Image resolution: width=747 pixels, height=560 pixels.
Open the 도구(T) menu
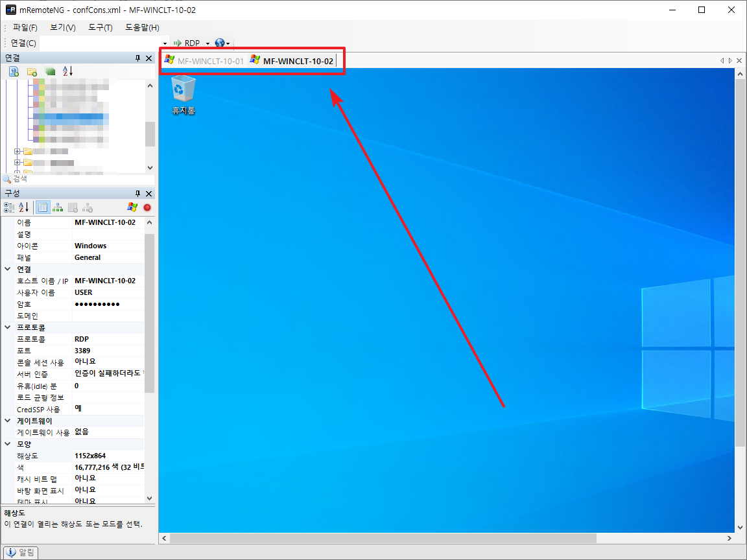click(x=100, y=28)
